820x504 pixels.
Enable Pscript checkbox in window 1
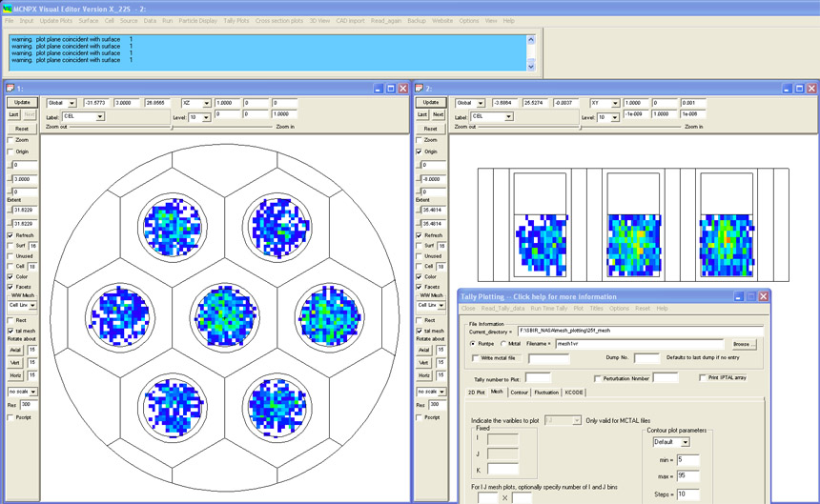point(10,417)
